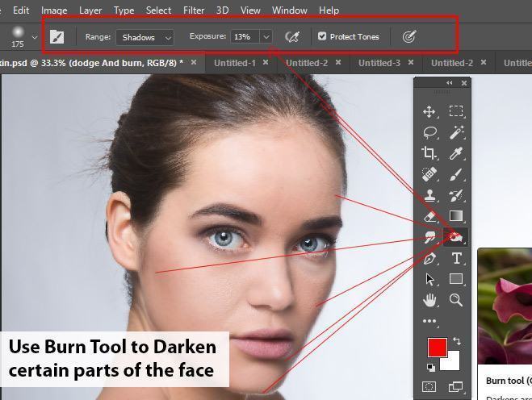Screen dimensions: 532x400
Task: Click the red foreground color swatch
Action: (x=437, y=348)
